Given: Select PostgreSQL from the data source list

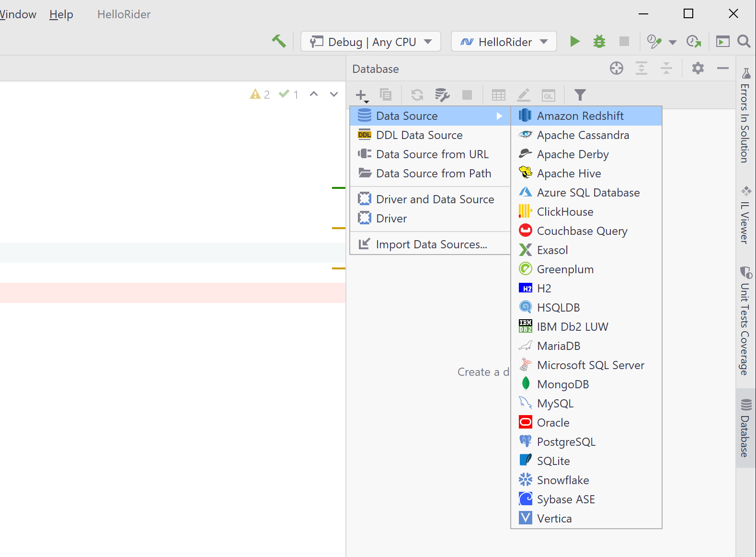Looking at the screenshot, I should (566, 442).
